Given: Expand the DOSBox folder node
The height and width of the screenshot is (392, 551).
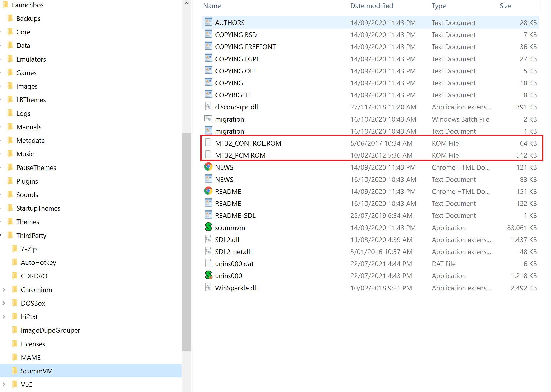Looking at the screenshot, I should (4, 303).
